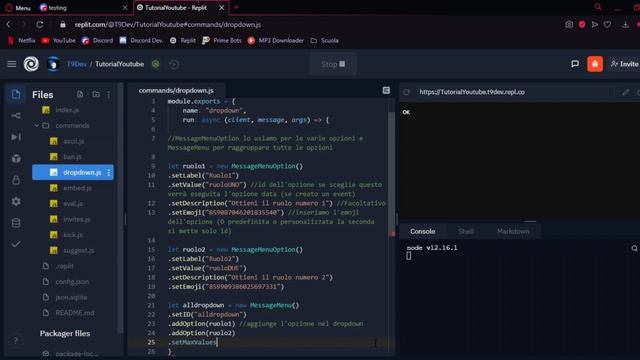Open the dropdown.js three-dot options
Image resolution: width=640 pixels, height=360 pixels.
[109, 173]
